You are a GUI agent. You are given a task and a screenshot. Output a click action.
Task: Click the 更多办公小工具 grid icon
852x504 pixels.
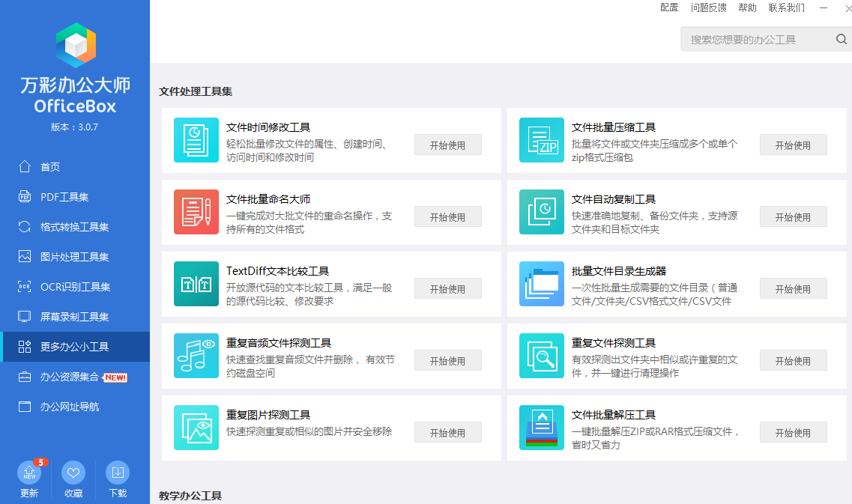click(x=25, y=347)
